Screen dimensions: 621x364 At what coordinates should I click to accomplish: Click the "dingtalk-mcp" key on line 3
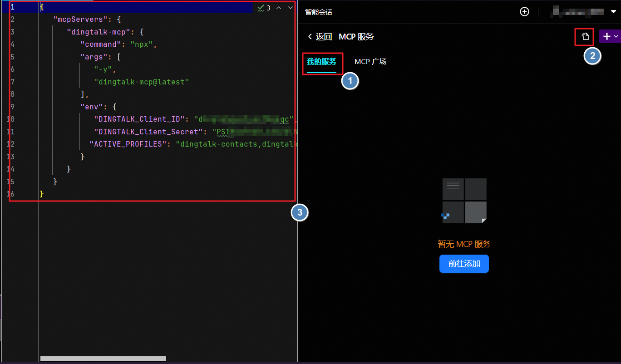pos(99,32)
